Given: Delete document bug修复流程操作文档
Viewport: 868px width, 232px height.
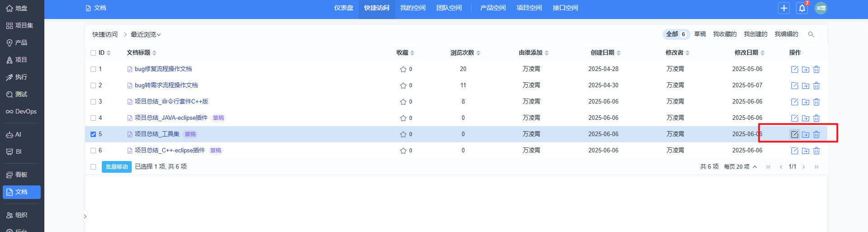Looking at the screenshot, I should pyautogui.click(x=816, y=69).
